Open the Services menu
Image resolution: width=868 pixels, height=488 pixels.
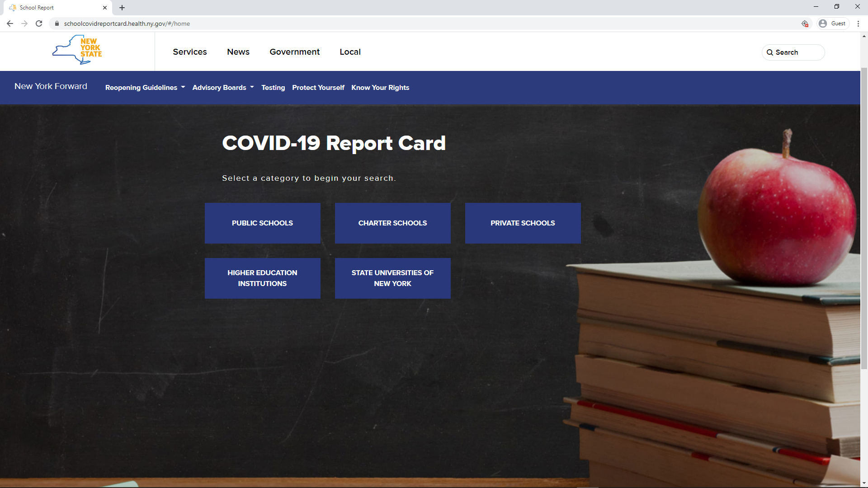click(190, 52)
